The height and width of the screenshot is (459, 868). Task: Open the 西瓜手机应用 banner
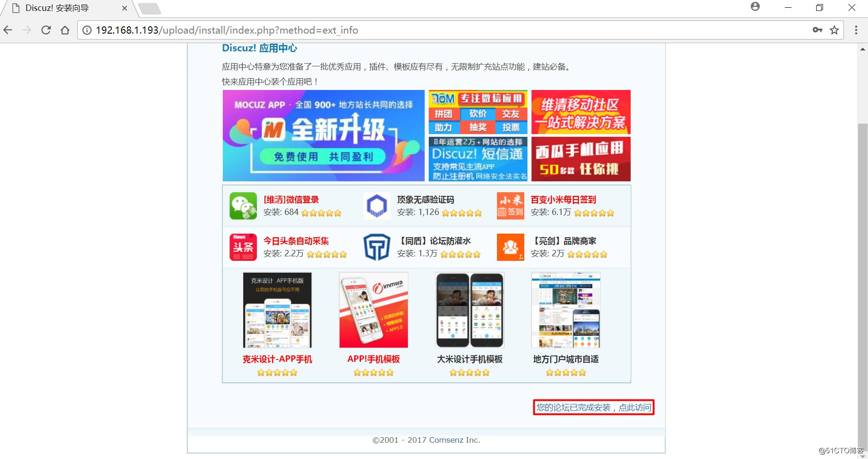click(581, 159)
